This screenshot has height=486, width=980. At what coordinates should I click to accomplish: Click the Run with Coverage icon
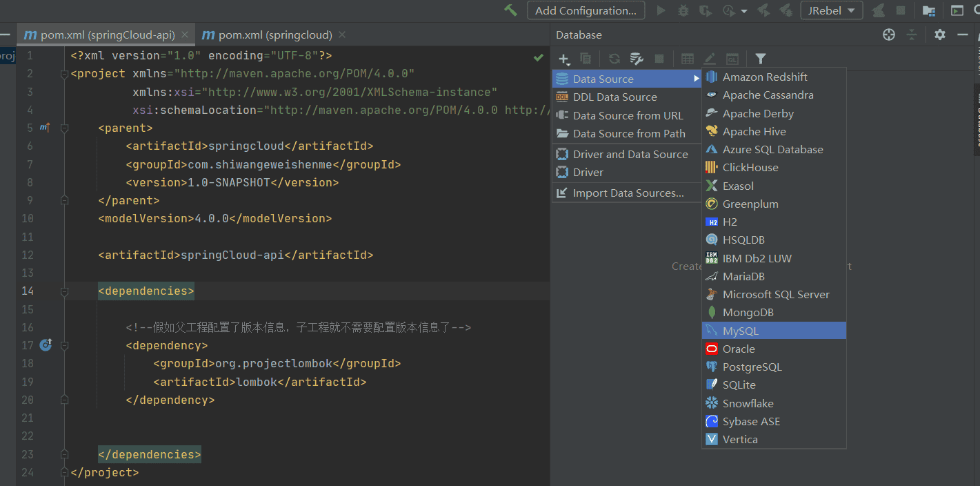click(x=705, y=10)
